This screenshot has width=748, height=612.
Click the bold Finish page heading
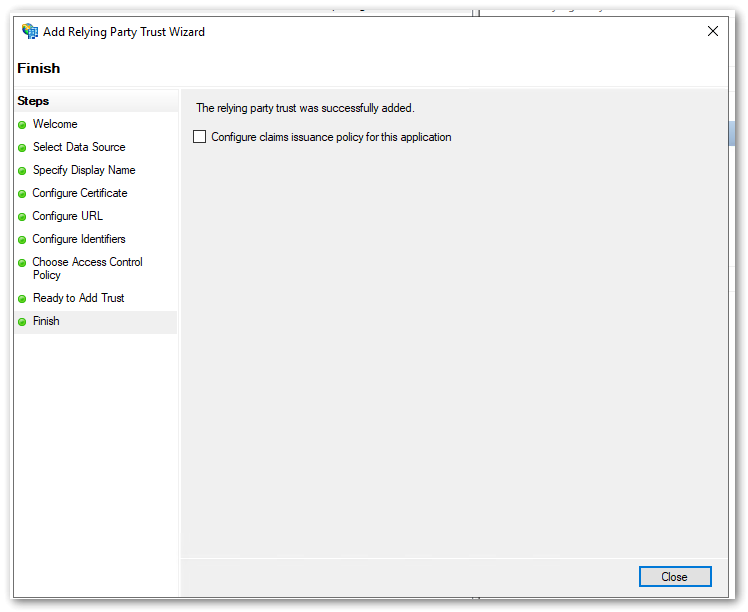(39, 68)
